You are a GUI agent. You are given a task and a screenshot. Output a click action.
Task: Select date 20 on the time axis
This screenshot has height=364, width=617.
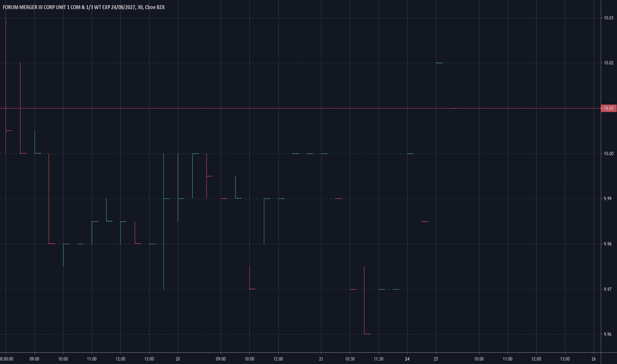[178, 359]
